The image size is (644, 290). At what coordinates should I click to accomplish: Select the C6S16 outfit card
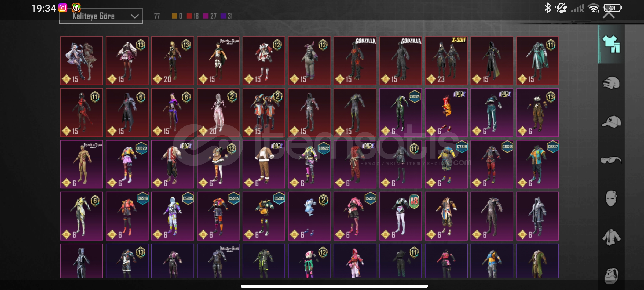(127, 216)
